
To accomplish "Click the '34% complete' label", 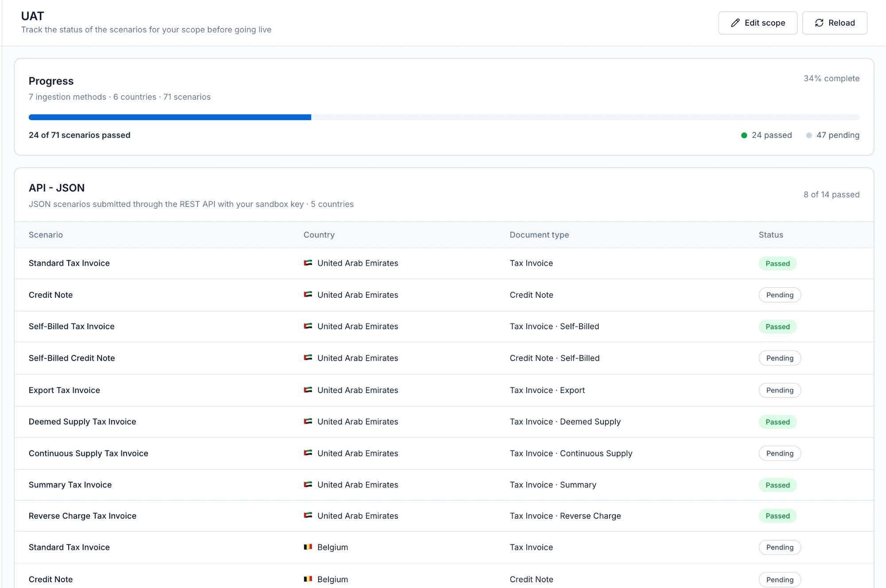I will 832,78.
